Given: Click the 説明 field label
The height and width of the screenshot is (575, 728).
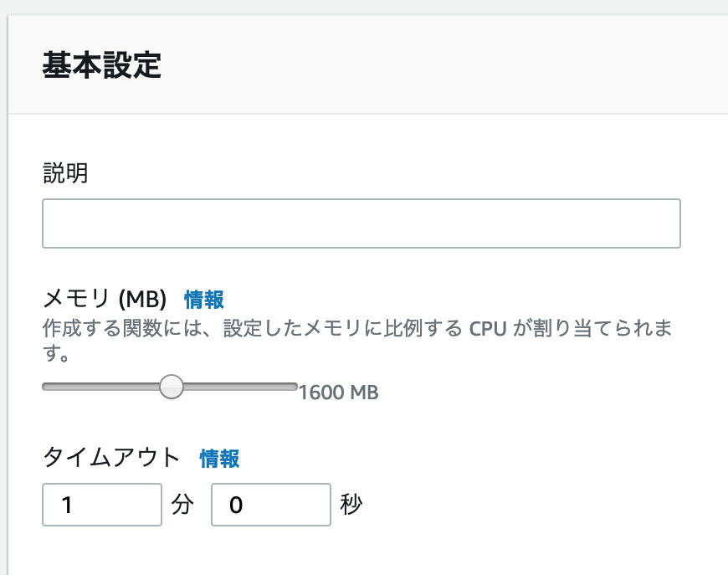Looking at the screenshot, I should pos(65,174).
